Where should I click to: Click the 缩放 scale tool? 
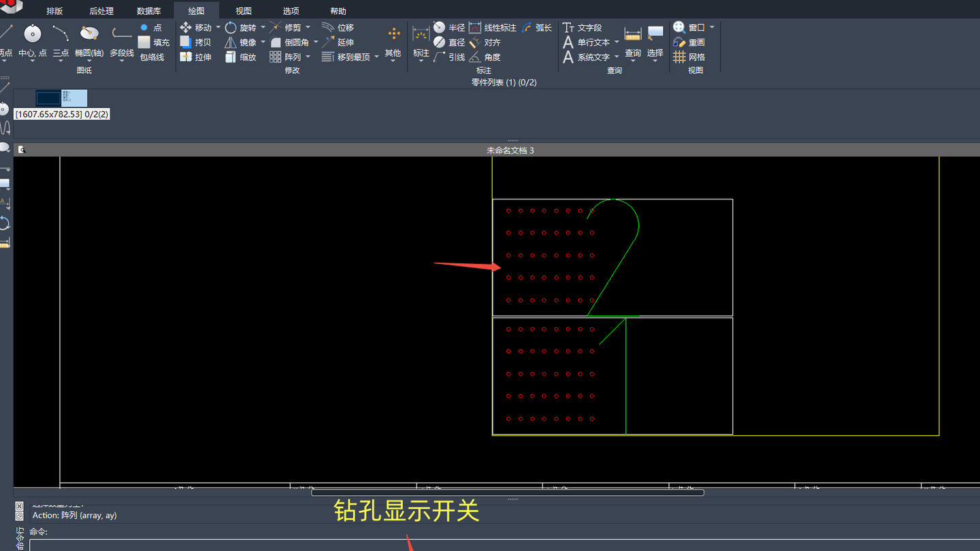click(x=240, y=57)
